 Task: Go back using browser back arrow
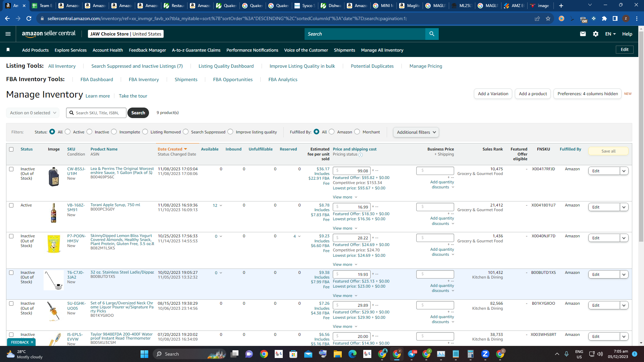coord(7,18)
